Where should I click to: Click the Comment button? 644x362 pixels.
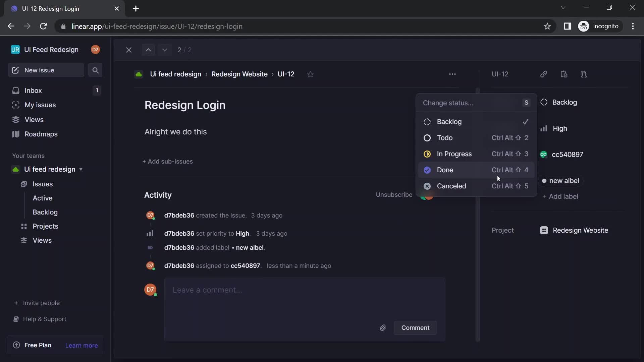tap(415, 327)
